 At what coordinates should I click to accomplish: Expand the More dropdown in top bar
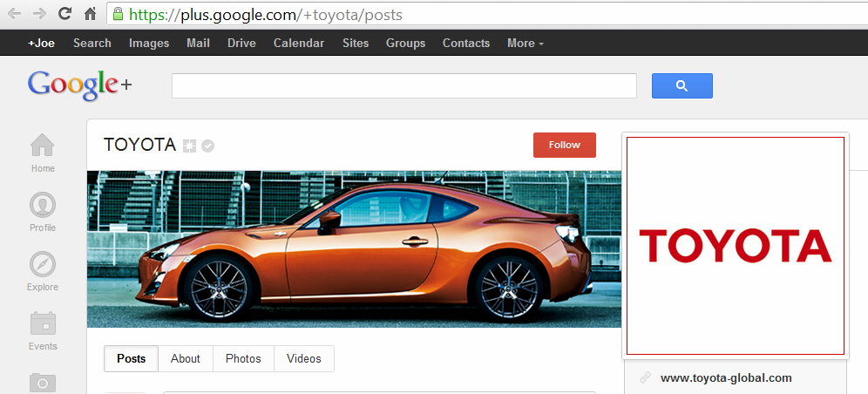coord(525,43)
